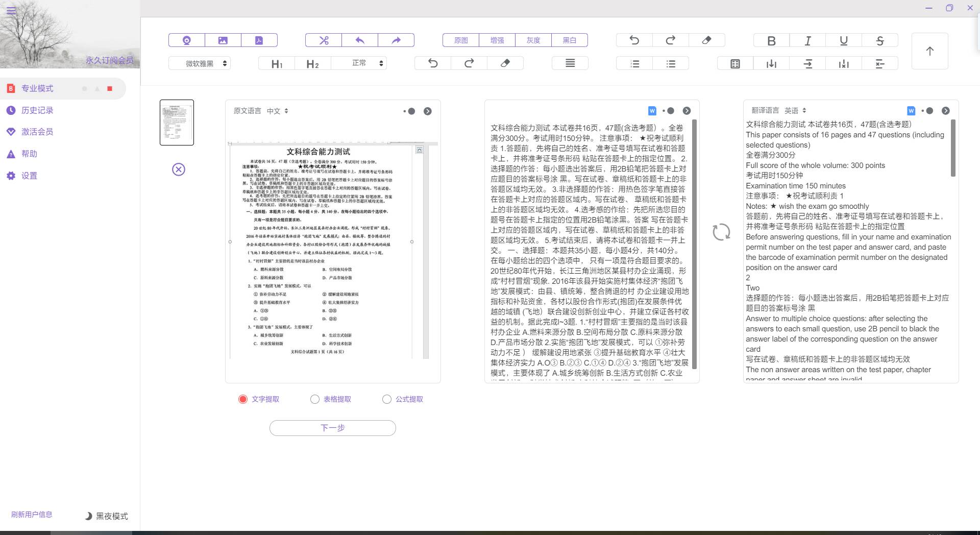Open the 原文语言 中文 language dropdown

(x=277, y=111)
